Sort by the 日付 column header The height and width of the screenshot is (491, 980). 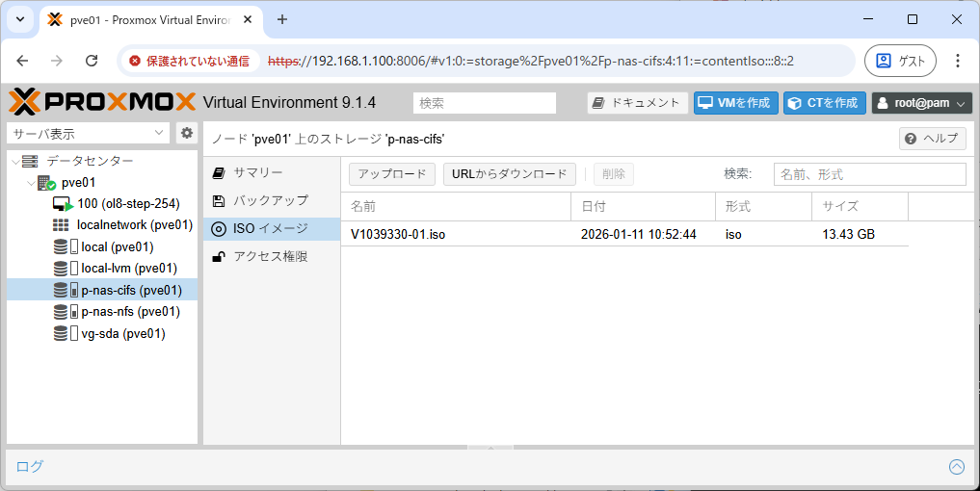[x=643, y=206]
